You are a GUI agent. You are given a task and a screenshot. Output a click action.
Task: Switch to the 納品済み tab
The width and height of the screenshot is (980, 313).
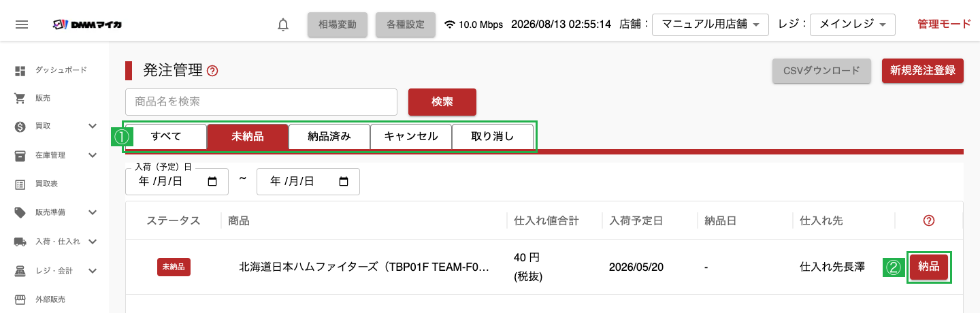point(329,136)
